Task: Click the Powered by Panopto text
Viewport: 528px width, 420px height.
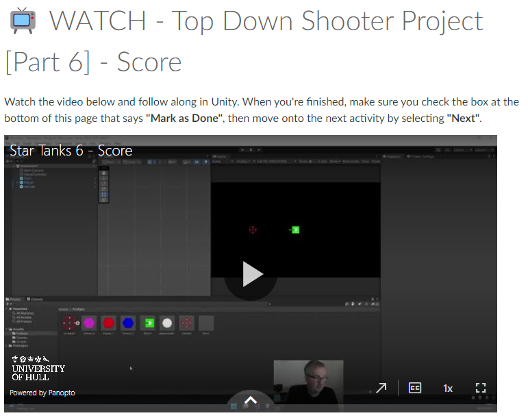Action: click(x=42, y=393)
